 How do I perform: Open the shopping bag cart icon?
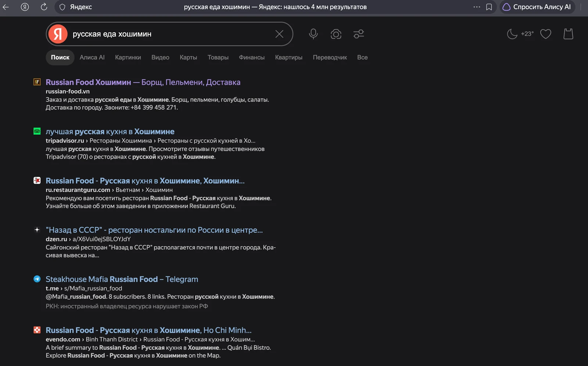(x=569, y=34)
